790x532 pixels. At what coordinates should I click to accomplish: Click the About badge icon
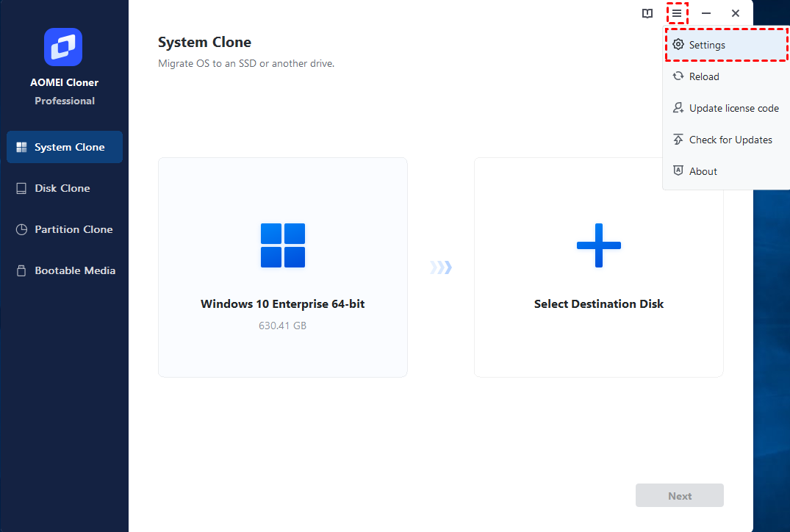click(678, 170)
